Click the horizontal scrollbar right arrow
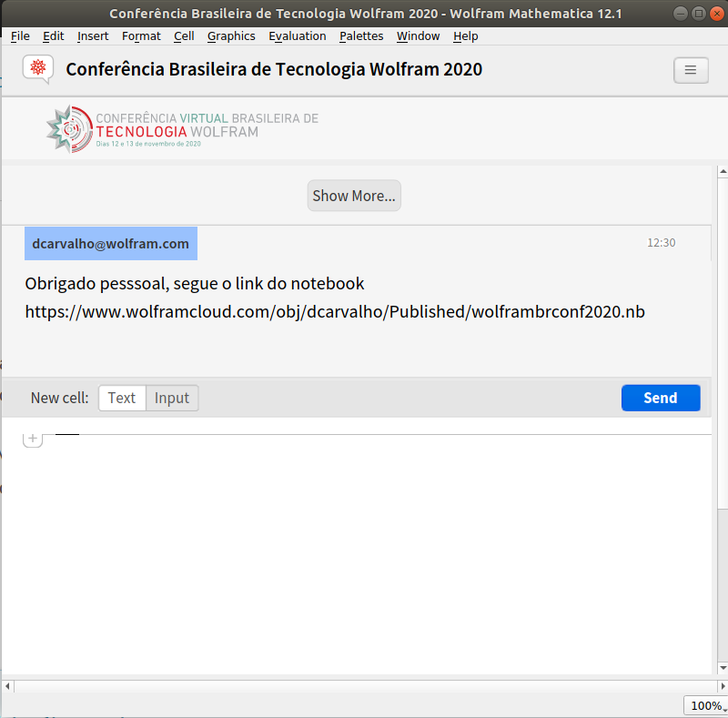 [x=723, y=686]
